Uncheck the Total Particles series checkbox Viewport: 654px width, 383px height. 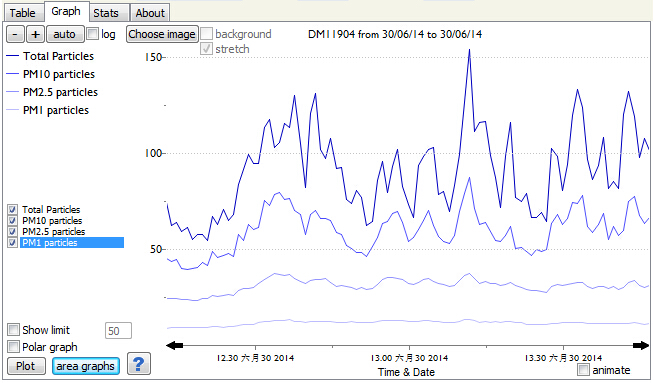tap(13, 209)
